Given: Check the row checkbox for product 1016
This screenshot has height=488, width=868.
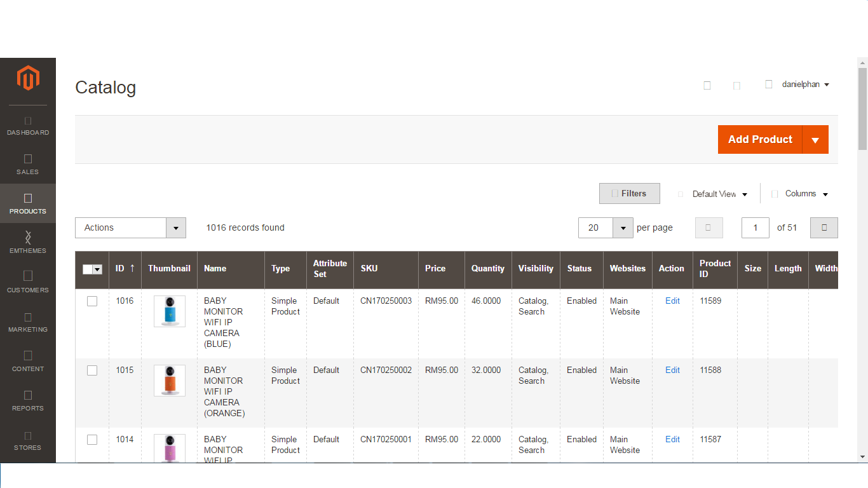Looking at the screenshot, I should [x=92, y=301].
